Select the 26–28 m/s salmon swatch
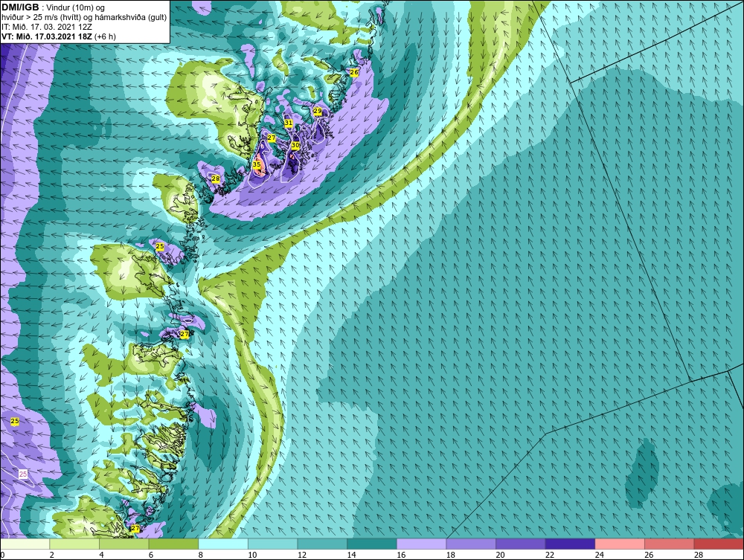Screen dimensions: 744x560 (x=669, y=544)
